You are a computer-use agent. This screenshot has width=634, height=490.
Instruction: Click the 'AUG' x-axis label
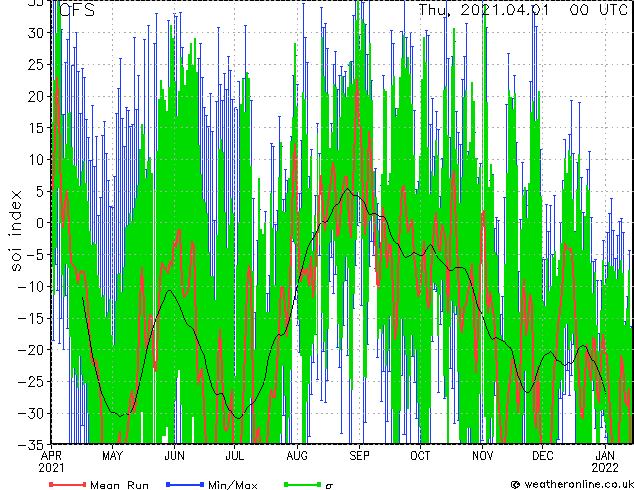point(297,456)
